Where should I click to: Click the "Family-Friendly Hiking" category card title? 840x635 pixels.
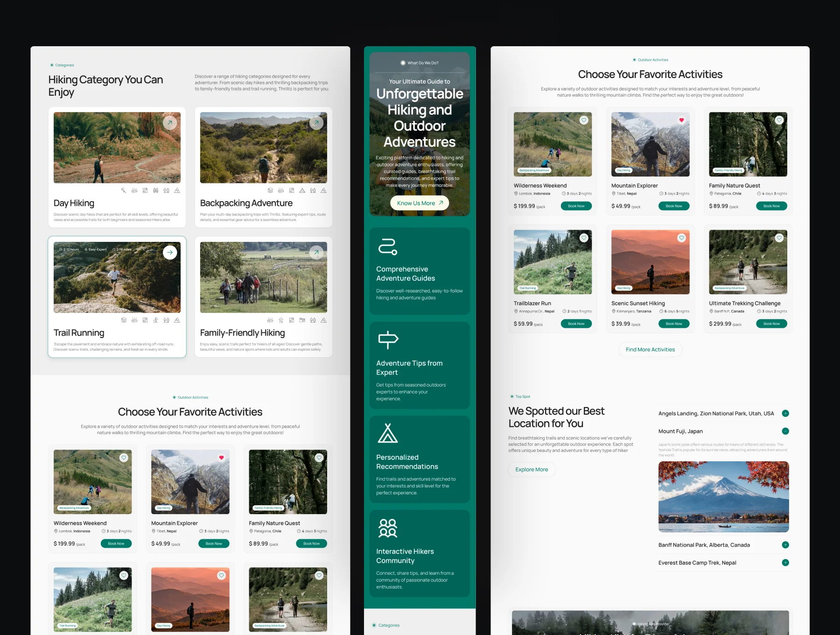click(x=243, y=333)
